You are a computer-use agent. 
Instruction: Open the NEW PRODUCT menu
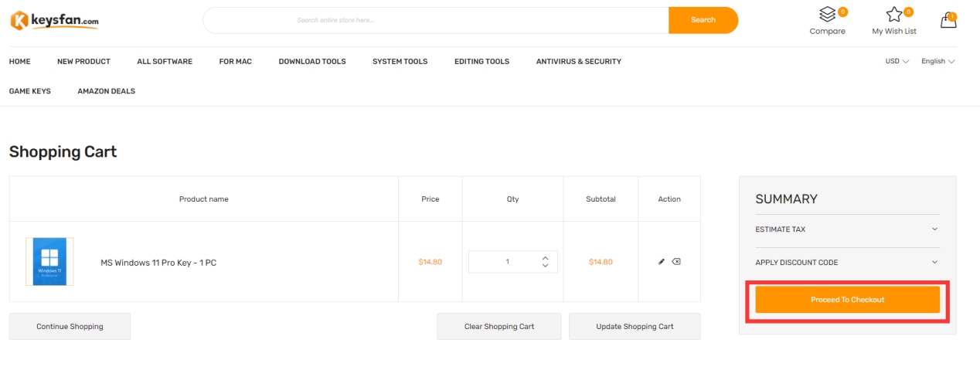tap(83, 61)
